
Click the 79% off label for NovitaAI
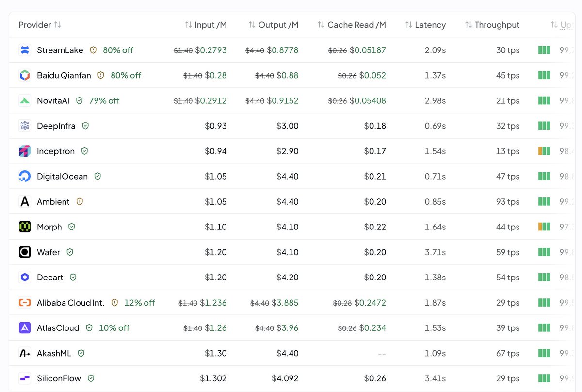tap(104, 100)
